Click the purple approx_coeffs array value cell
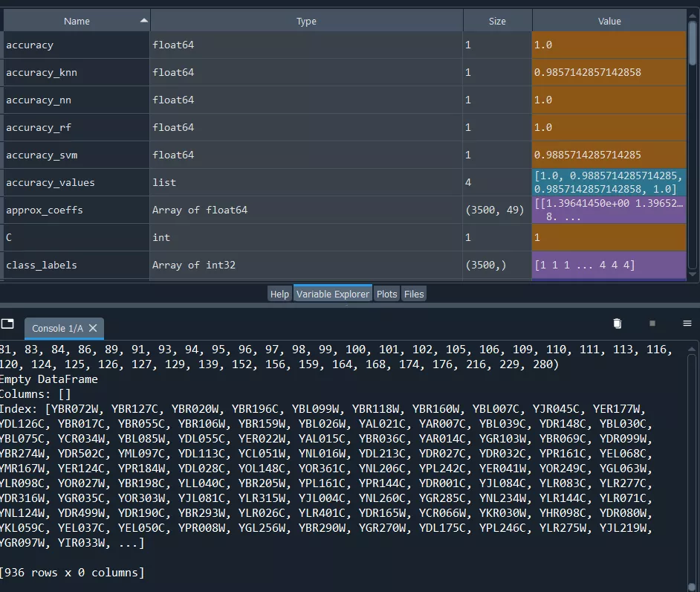This screenshot has height=592, width=700. (x=609, y=210)
